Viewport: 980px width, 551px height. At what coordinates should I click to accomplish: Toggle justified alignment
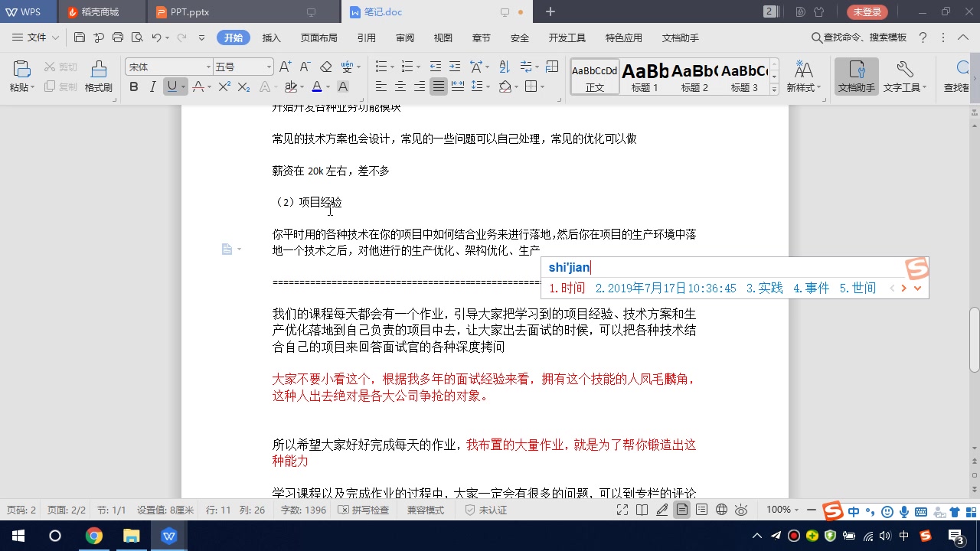(x=438, y=87)
